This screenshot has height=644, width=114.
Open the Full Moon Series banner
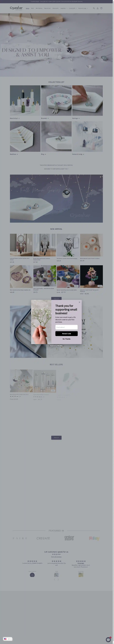pos(56,199)
